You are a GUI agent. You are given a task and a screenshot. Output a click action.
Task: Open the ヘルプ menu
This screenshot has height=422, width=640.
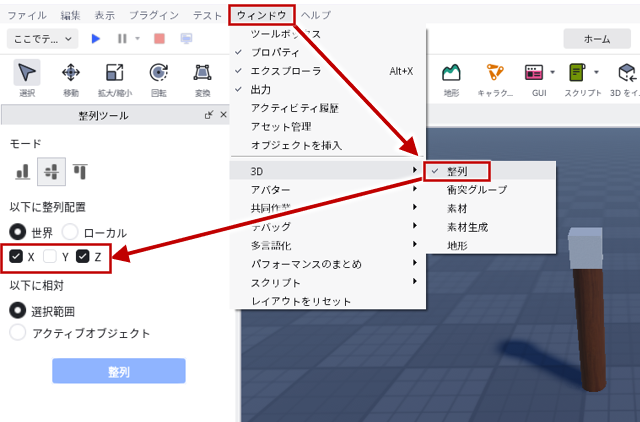pos(316,16)
